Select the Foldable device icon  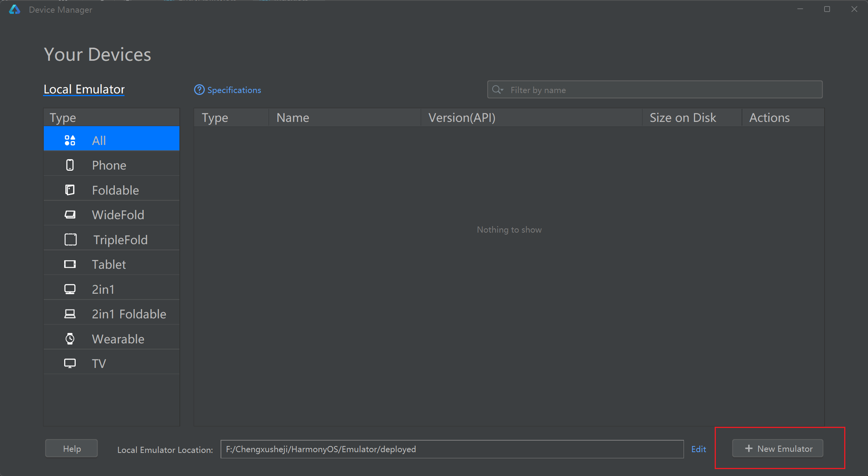pos(70,190)
